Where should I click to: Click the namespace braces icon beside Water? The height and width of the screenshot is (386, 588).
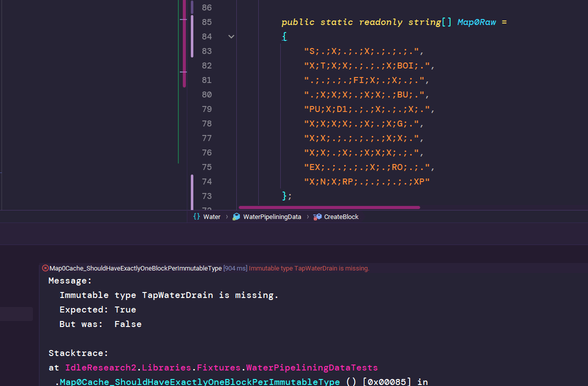coord(196,216)
